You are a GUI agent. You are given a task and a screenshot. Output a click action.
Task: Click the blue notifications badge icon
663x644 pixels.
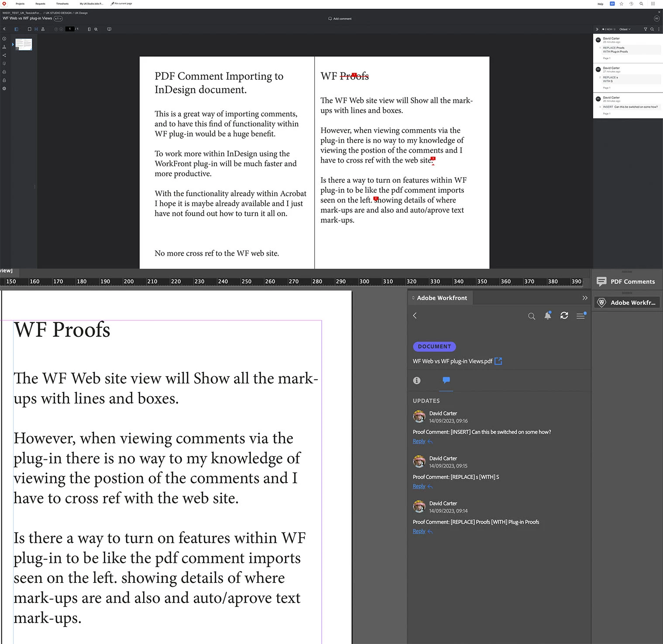tap(612, 3)
